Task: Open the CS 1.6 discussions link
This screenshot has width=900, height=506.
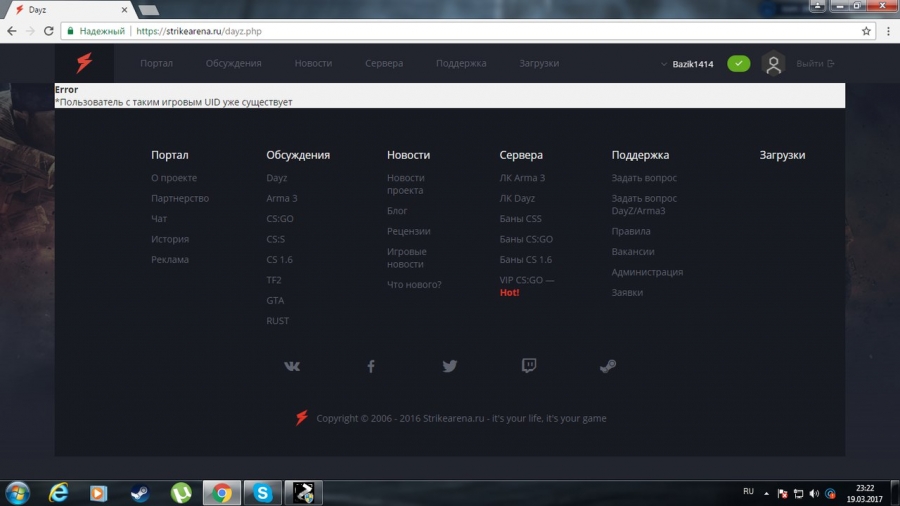Action: point(280,259)
